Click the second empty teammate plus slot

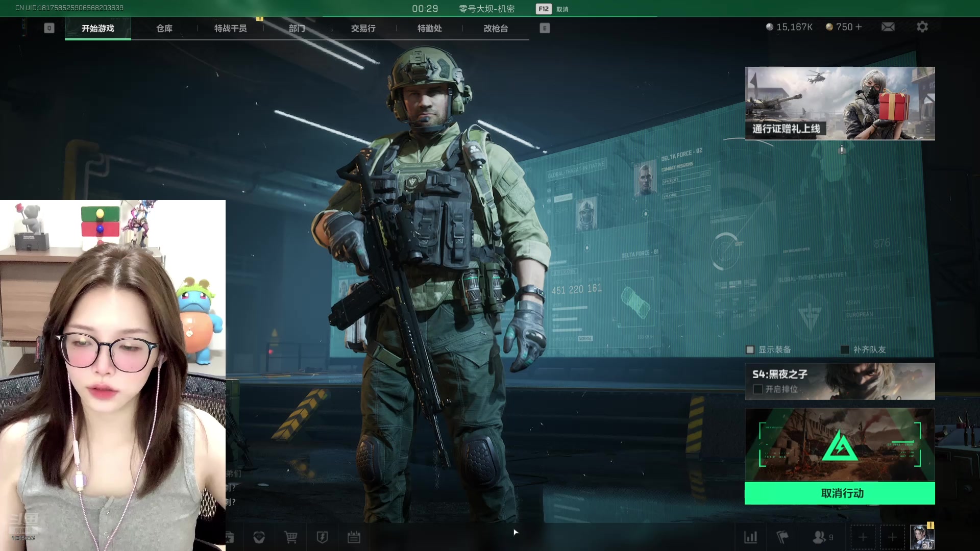coord(892,537)
